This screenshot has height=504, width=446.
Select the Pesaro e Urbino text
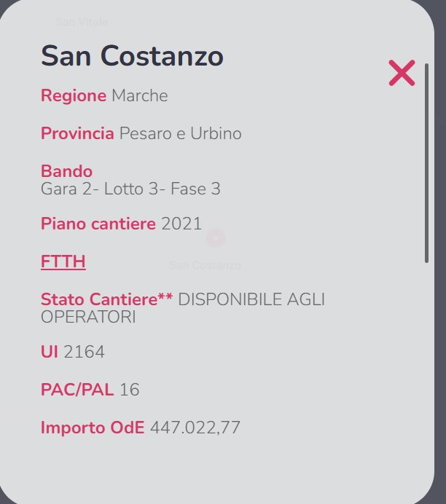coord(180,133)
